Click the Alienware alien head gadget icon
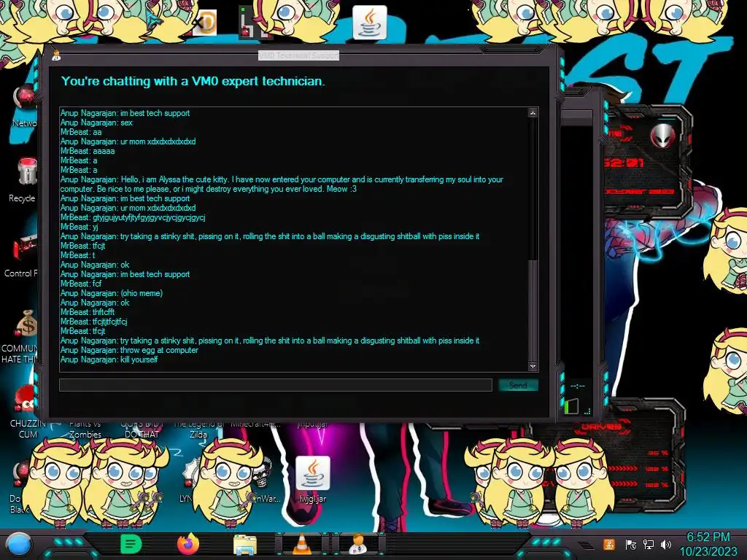This screenshot has width=747, height=560. [662, 136]
